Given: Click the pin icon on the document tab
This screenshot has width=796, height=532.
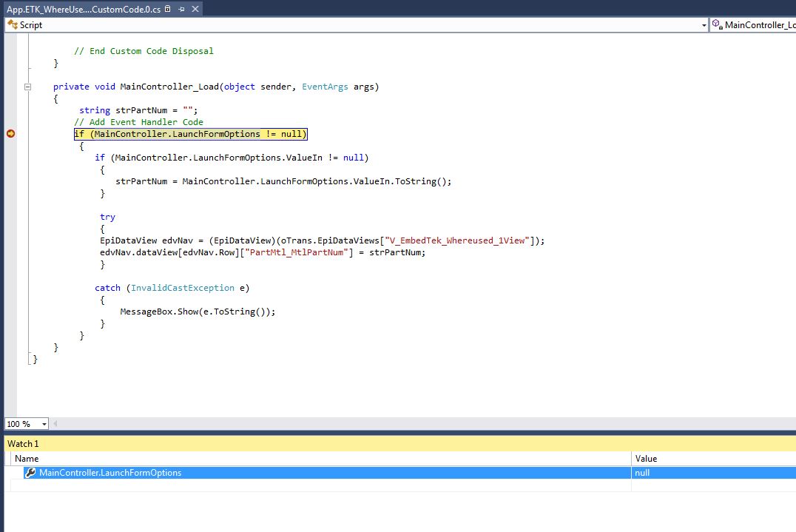Looking at the screenshot, I should (x=181, y=9).
